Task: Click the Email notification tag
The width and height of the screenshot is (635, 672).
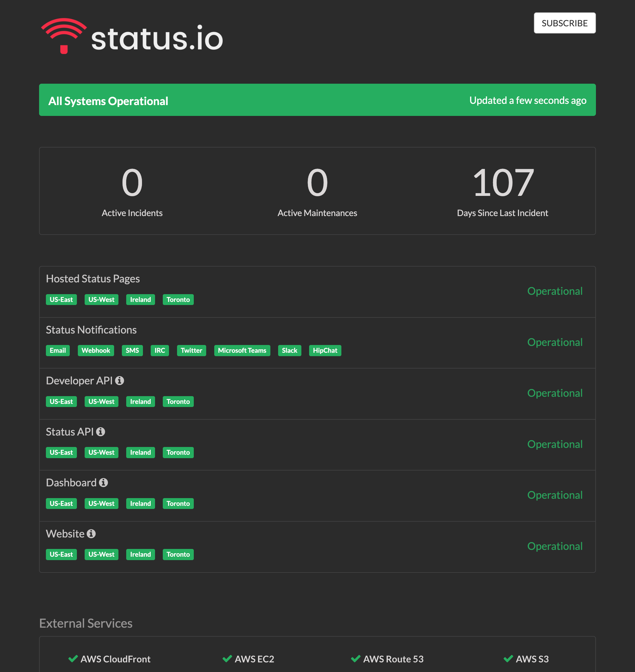Action: click(x=58, y=351)
